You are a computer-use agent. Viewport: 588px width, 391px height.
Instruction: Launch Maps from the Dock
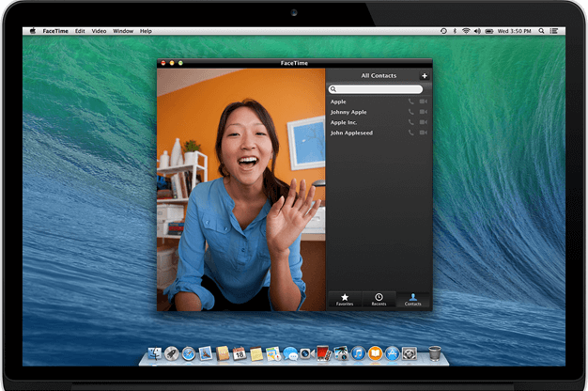click(x=273, y=353)
